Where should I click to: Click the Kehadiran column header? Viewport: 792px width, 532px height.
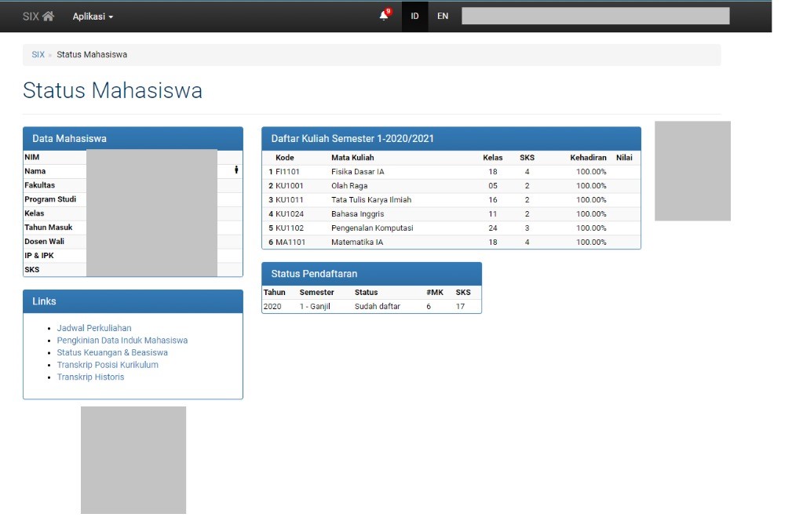[588, 158]
